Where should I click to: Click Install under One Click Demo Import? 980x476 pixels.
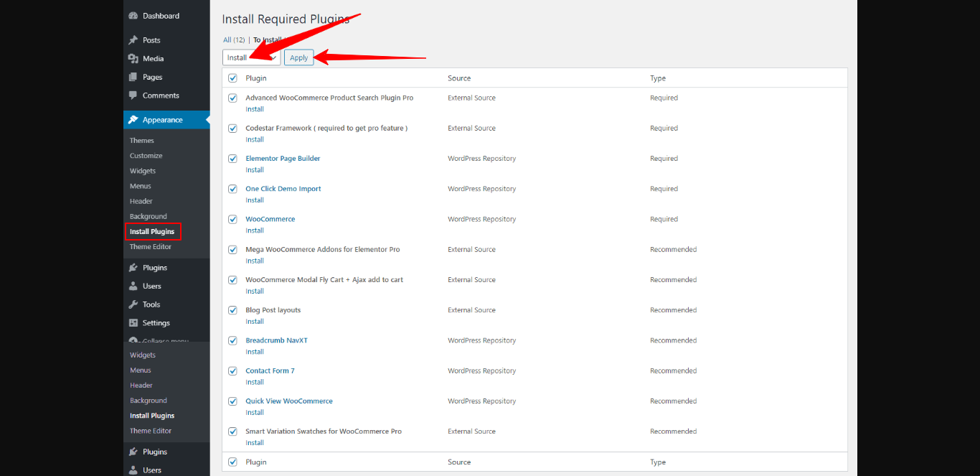click(x=255, y=200)
